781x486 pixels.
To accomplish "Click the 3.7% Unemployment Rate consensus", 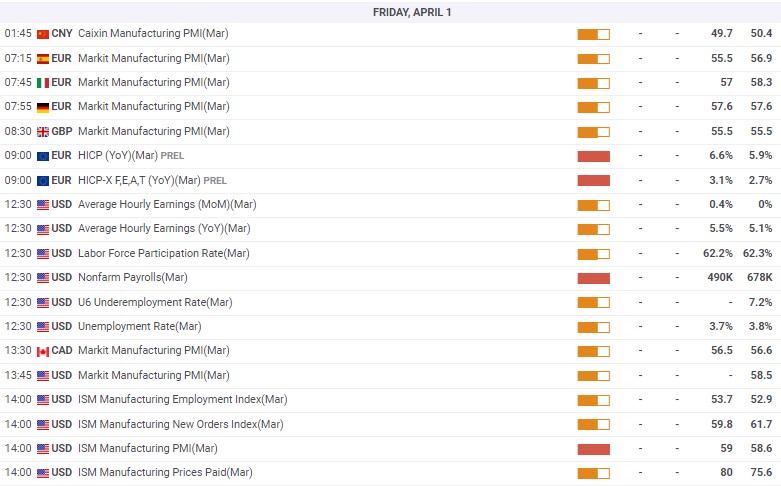I will (x=721, y=326).
